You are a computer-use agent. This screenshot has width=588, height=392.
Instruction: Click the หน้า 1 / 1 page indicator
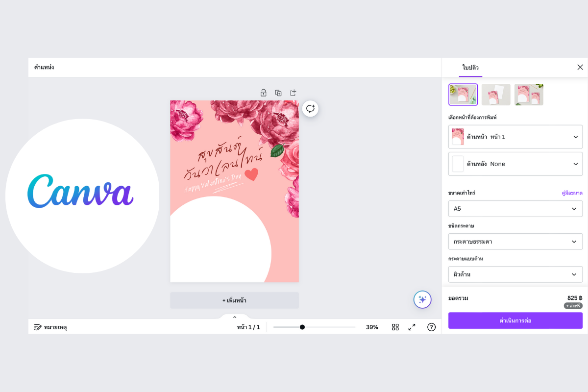pos(248,327)
